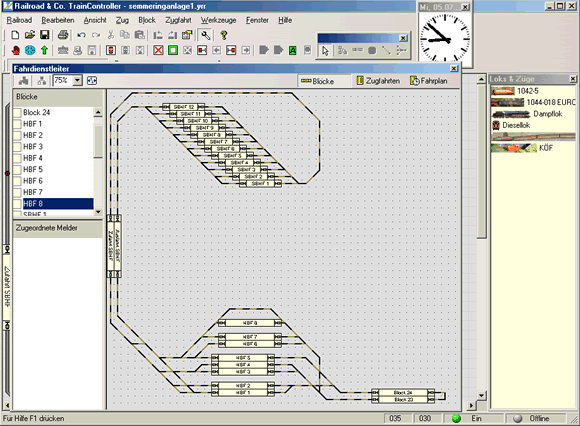
Task: Toggle the HBF 7 checkbox
Action: (x=17, y=193)
